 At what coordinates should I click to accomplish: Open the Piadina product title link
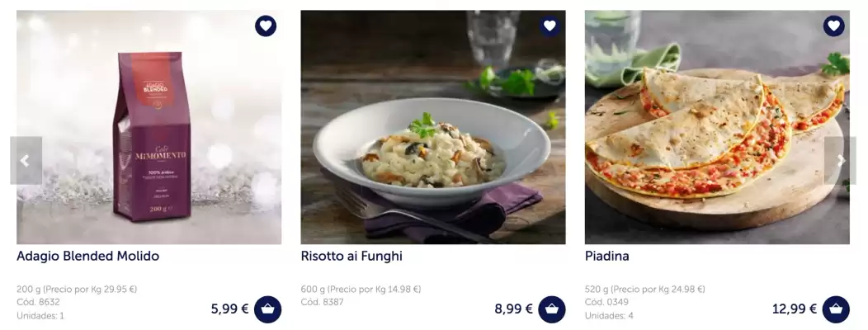pos(607,257)
